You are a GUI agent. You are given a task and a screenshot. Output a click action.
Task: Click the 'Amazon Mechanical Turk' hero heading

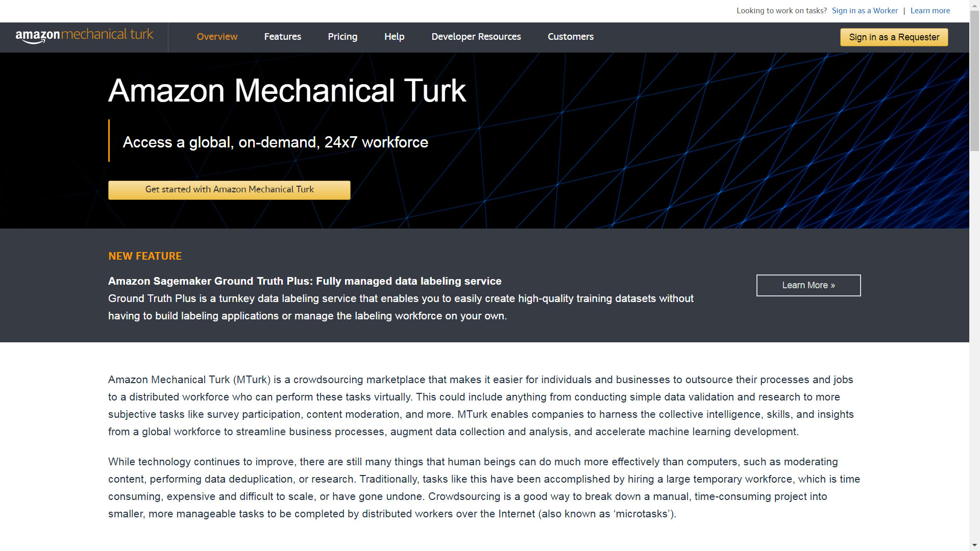[287, 91]
